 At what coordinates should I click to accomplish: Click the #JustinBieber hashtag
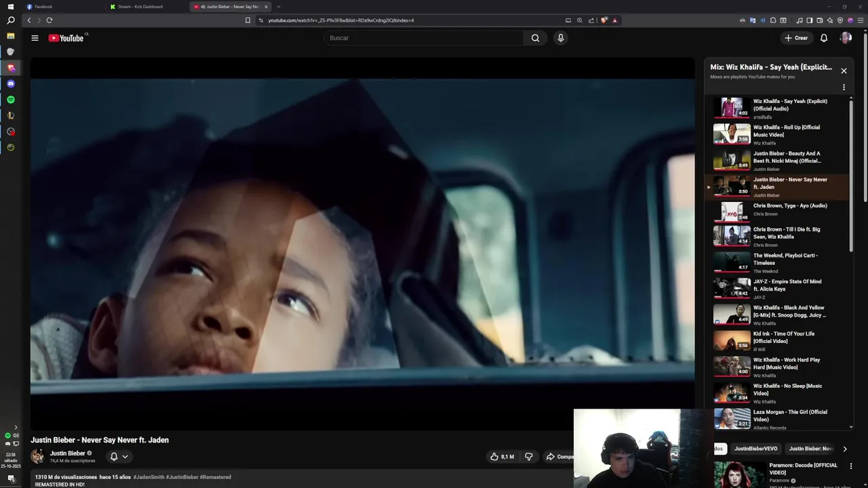tap(182, 477)
